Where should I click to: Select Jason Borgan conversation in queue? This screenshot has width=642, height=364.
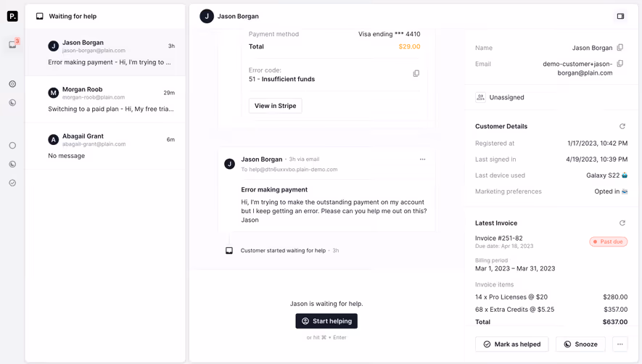pyautogui.click(x=105, y=52)
